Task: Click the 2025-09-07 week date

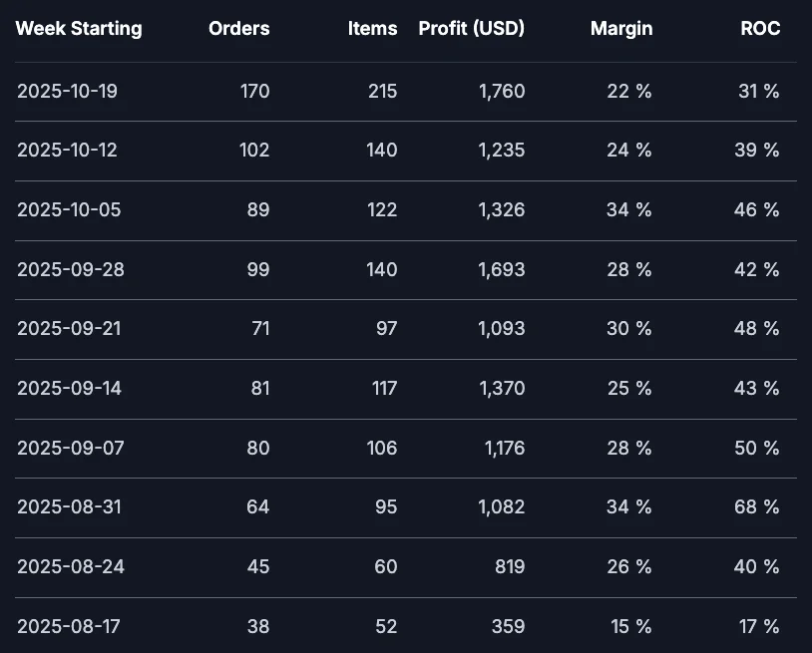Action: [70, 449]
